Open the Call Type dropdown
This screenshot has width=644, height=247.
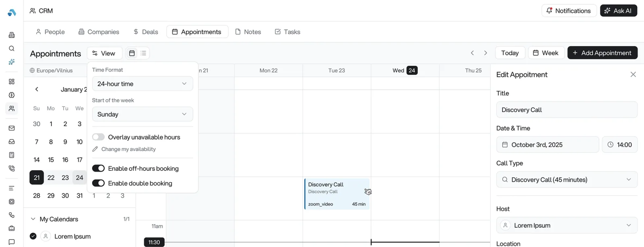(x=566, y=179)
